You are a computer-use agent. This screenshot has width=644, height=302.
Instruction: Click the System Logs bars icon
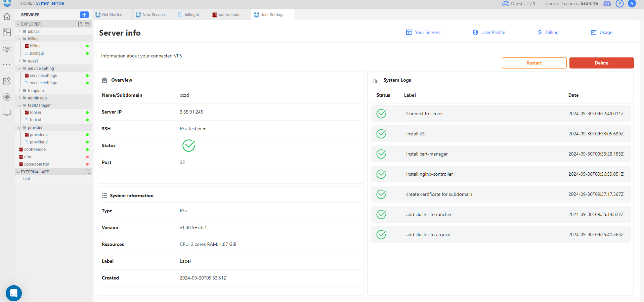[376, 80]
